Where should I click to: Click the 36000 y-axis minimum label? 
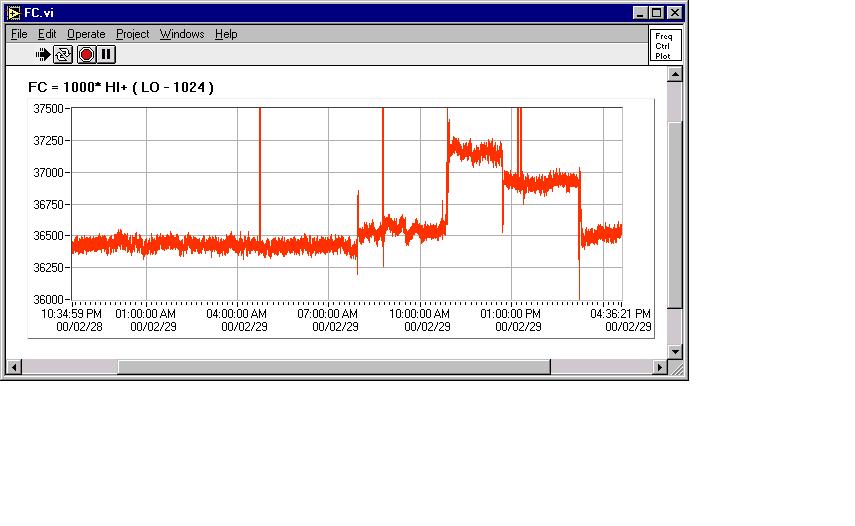click(x=50, y=299)
